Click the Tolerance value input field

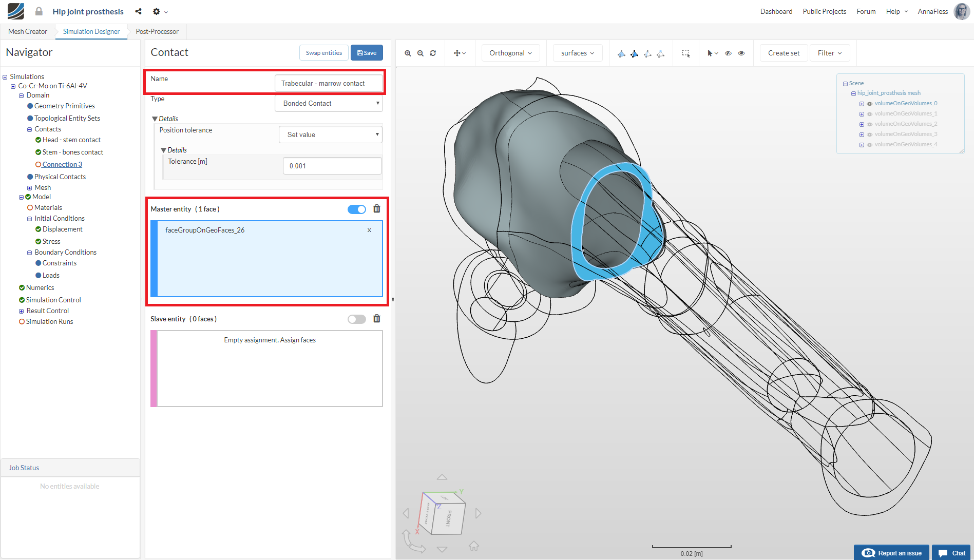point(332,166)
